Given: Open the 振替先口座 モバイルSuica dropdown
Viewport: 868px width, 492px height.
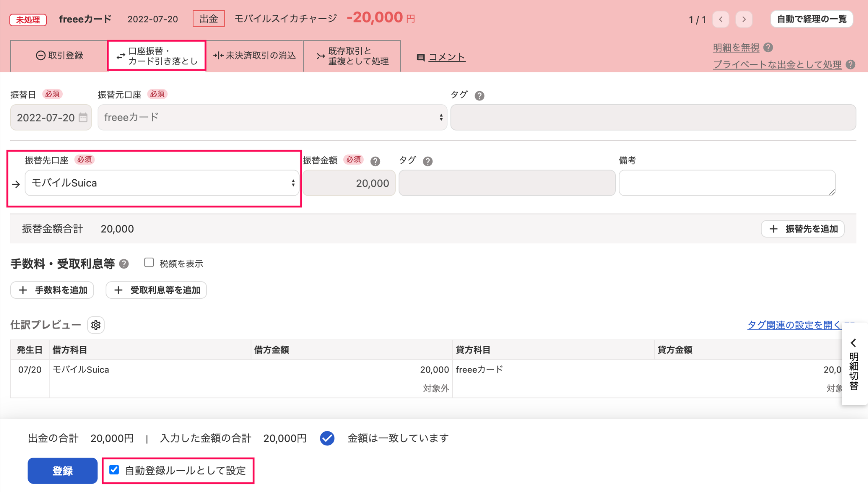Looking at the screenshot, I should click(x=162, y=183).
